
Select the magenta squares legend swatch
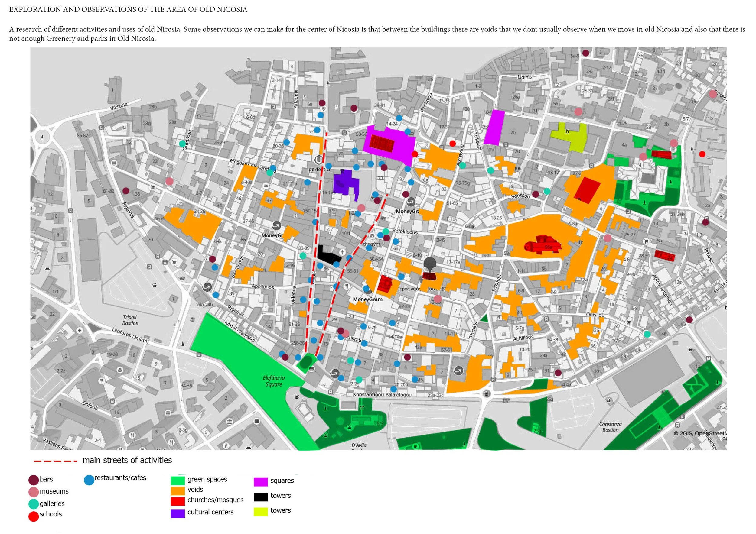pos(260,482)
